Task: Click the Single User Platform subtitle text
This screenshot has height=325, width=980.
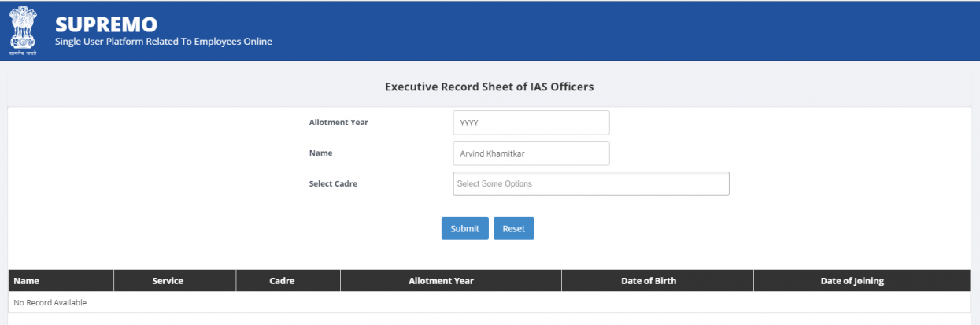Action: pyautogui.click(x=163, y=42)
